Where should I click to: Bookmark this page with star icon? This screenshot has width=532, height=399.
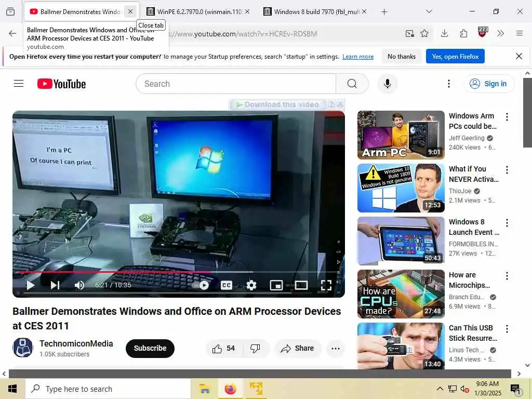click(424, 33)
